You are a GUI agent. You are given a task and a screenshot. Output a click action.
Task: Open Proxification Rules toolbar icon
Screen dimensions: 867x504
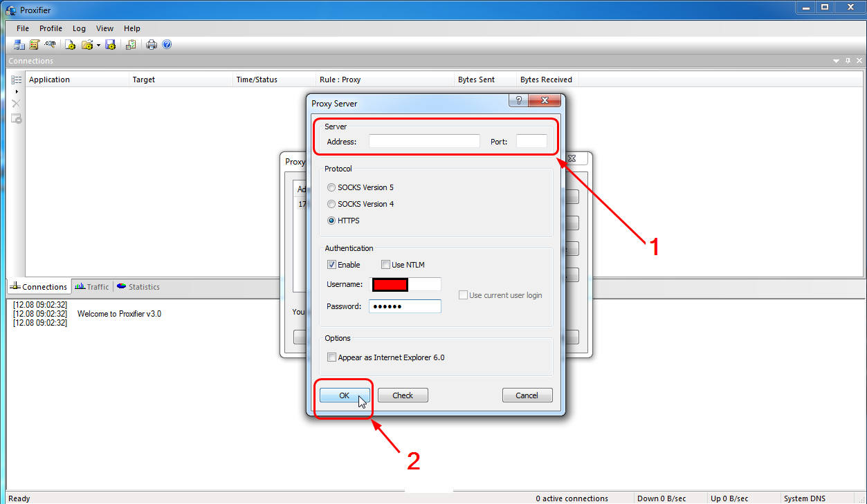(34, 44)
